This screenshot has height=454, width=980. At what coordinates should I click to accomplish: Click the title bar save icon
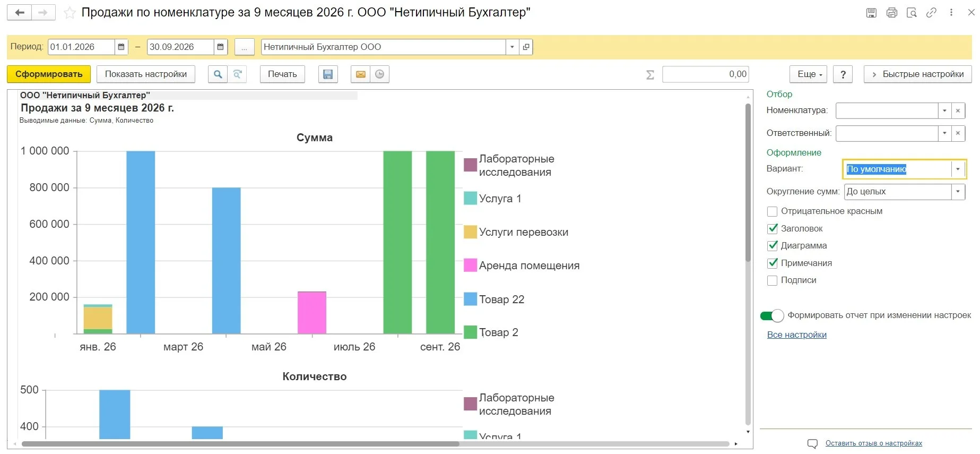[x=871, y=13]
